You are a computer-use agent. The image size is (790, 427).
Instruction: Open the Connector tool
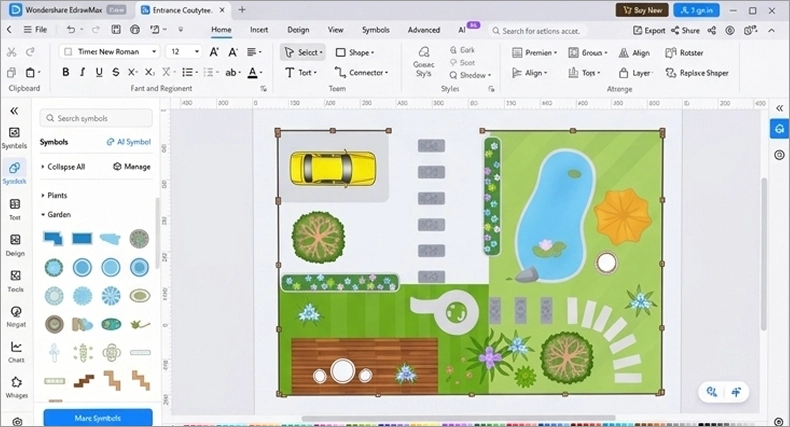[x=362, y=73]
